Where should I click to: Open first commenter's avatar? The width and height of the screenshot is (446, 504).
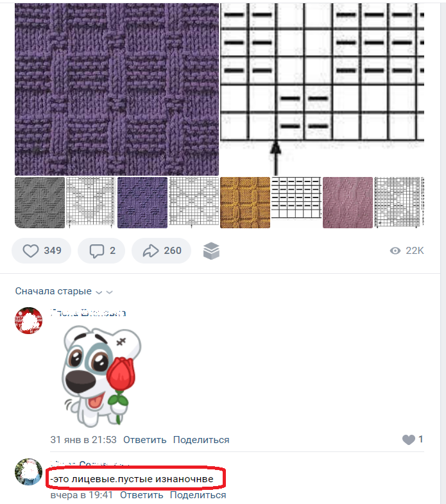click(29, 321)
